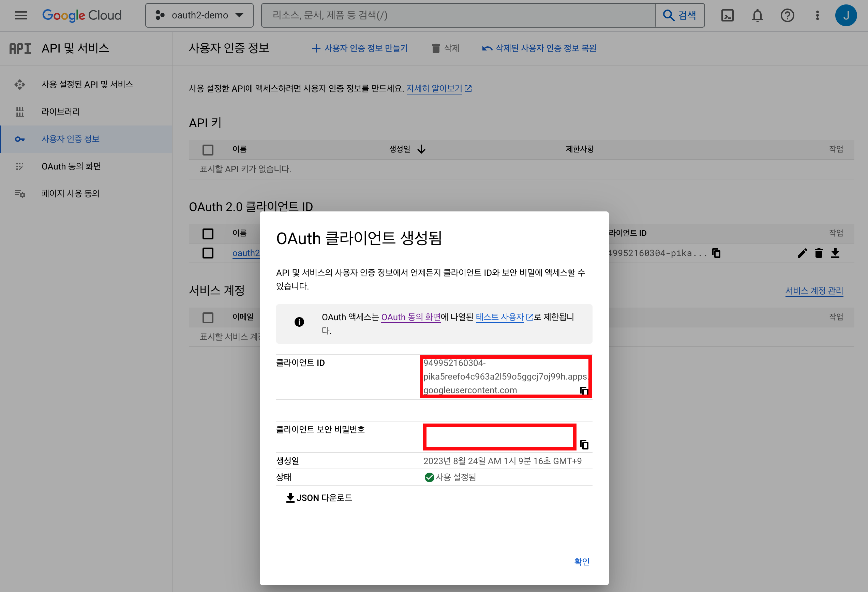Screen dimensions: 868x592
Task: Click the 이름 column header in API 키 table
Action: pyautogui.click(x=239, y=149)
